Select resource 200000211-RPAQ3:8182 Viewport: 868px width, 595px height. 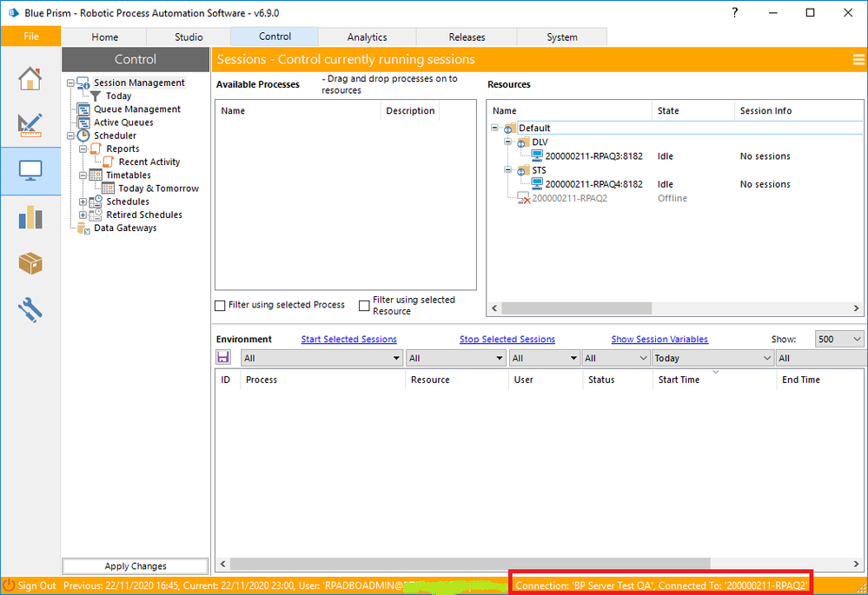click(x=593, y=156)
